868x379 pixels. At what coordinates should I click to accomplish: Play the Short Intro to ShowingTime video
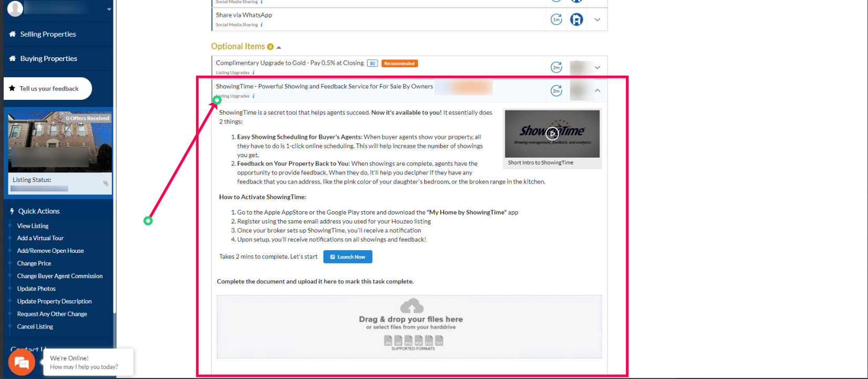552,134
